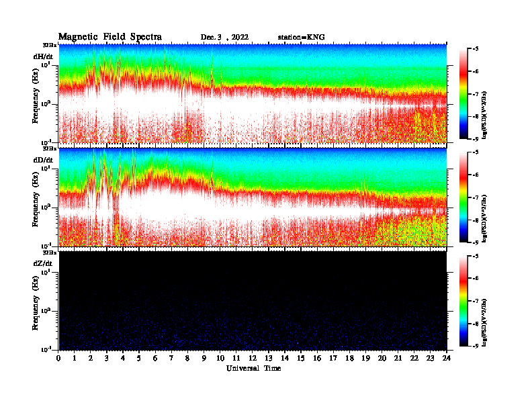Viewport: 532px width, 411px height.
Task: Click hour 20 on the Universal Time axis
Action: pyautogui.click(x=382, y=359)
